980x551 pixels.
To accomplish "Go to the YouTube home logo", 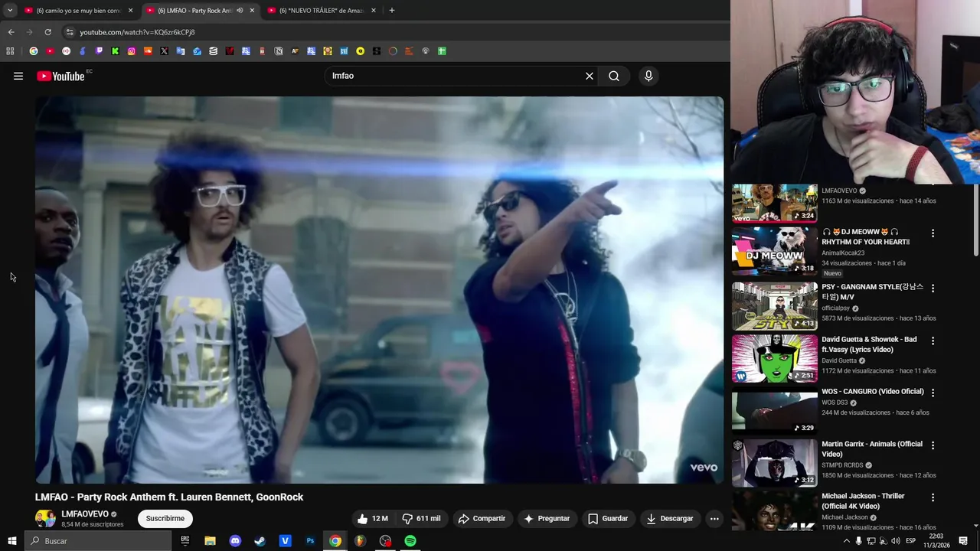I will [x=60, y=76].
